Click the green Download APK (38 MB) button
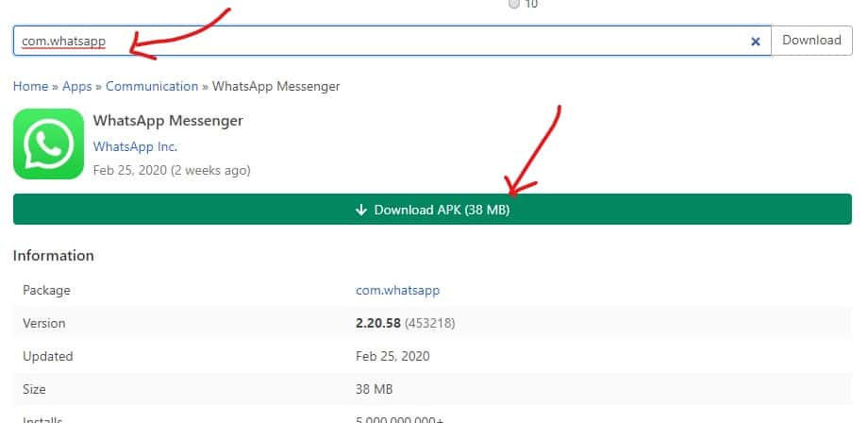The height and width of the screenshot is (423, 868). [432, 210]
